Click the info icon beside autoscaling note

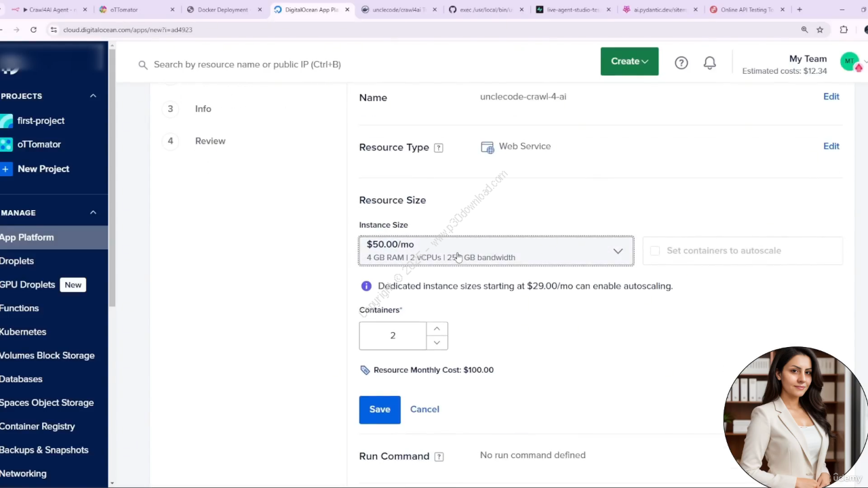coord(366,286)
